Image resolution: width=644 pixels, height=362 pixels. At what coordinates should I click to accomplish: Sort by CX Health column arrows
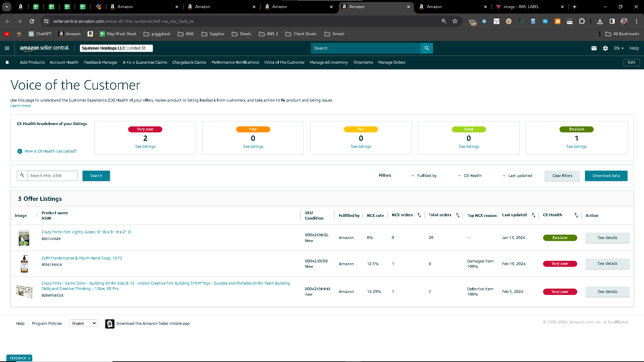click(x=576, y=215)
